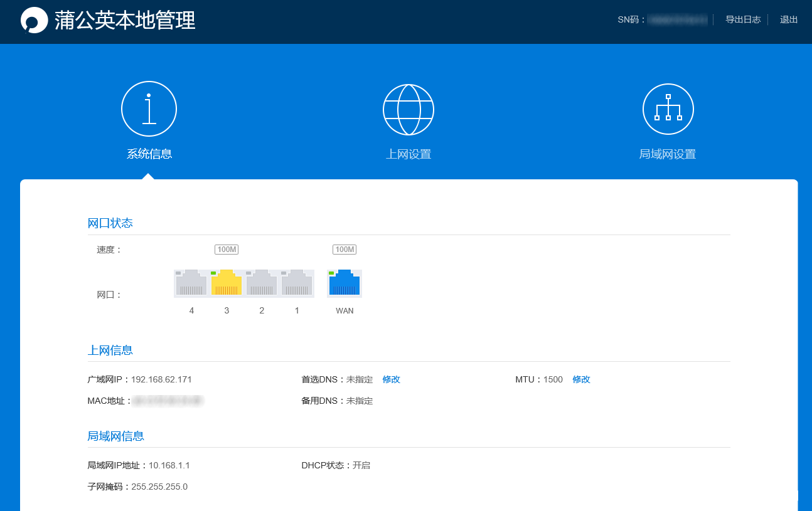Click 修改 next to MTU
The height and width of the screenshot is (511, 812).
581,379
